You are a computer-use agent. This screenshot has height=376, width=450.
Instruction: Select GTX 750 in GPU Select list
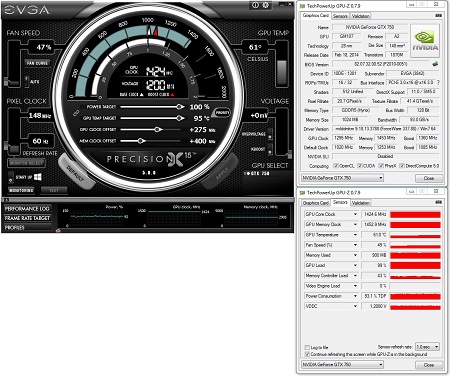257,173
